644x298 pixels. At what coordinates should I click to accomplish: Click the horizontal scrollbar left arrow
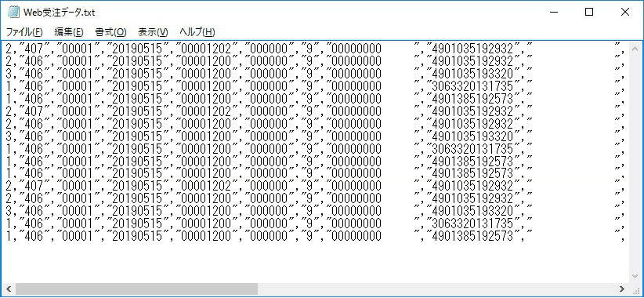click(x=8, y=289)
